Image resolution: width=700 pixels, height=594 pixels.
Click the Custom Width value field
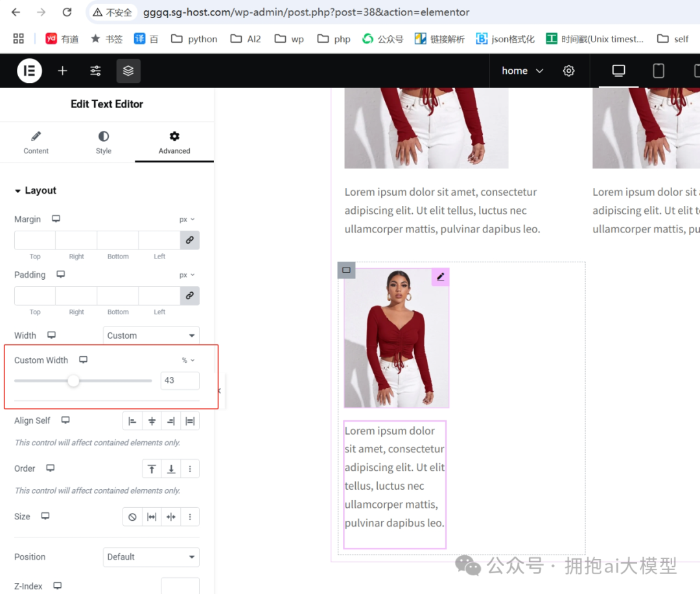[x=180, y=381]
